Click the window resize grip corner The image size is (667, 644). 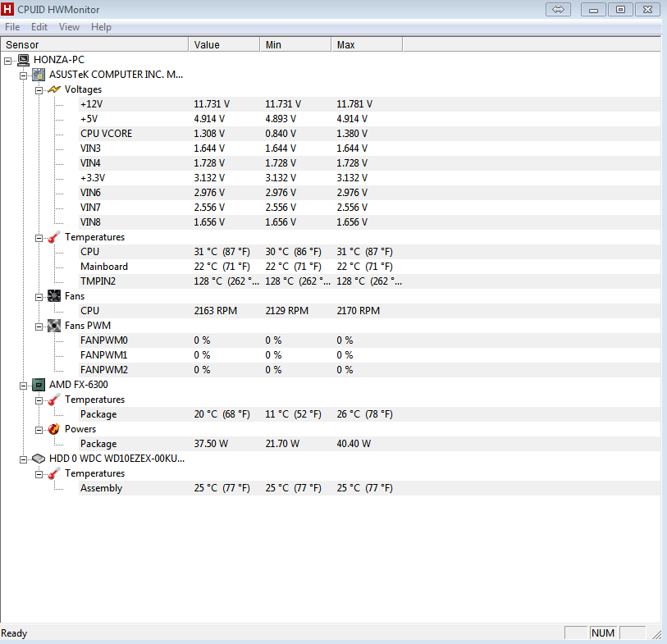coord(657,634)
